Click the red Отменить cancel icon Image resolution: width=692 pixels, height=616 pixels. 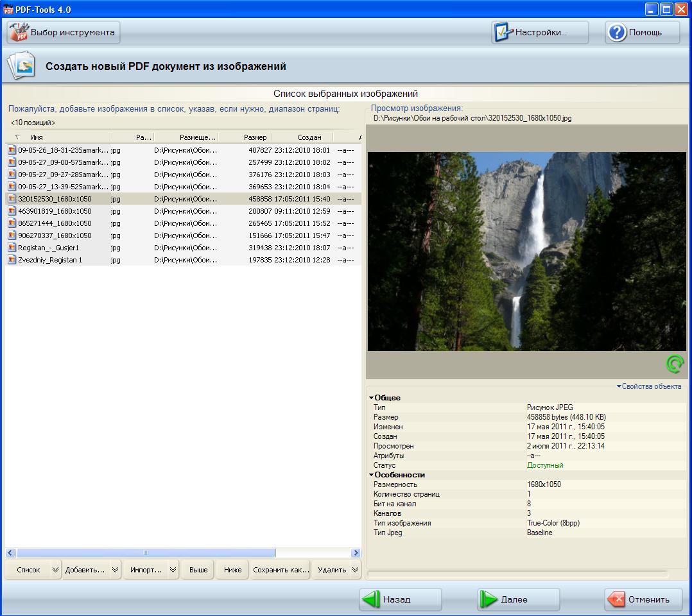(x=616, y=599)
